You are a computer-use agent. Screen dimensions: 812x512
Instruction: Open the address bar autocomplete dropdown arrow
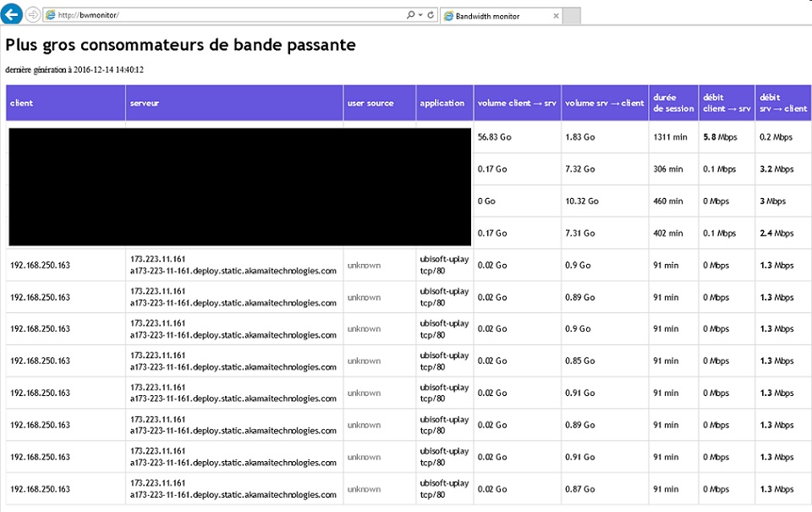coord(420,15)
